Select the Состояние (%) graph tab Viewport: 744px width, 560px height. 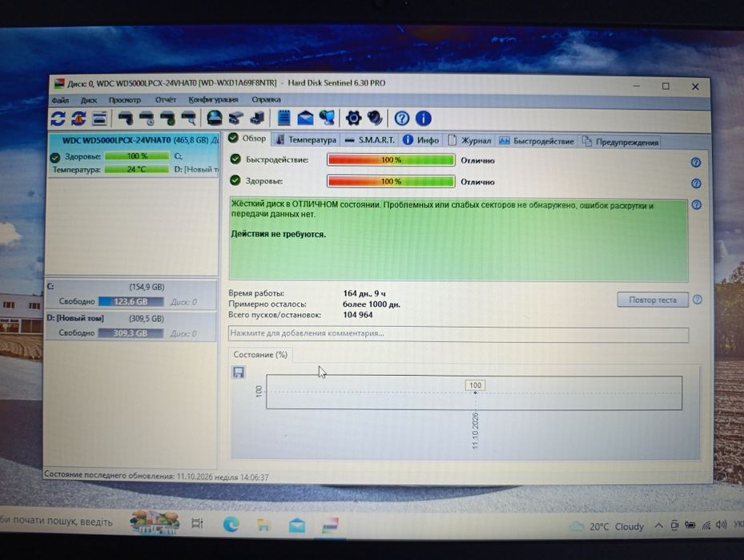click(x=260, y=355)
